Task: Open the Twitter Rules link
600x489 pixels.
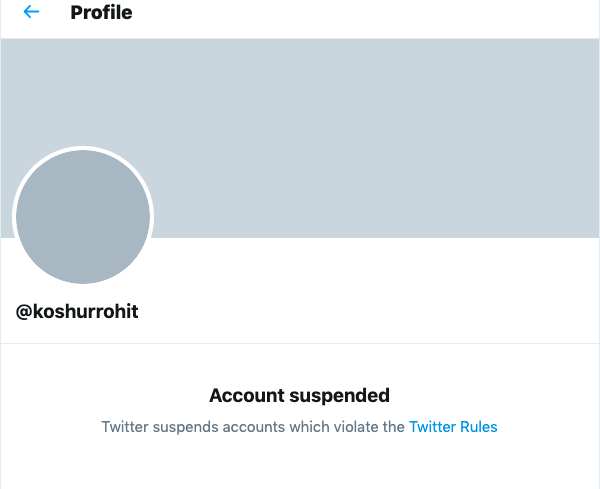Action: tap(453, 427)
